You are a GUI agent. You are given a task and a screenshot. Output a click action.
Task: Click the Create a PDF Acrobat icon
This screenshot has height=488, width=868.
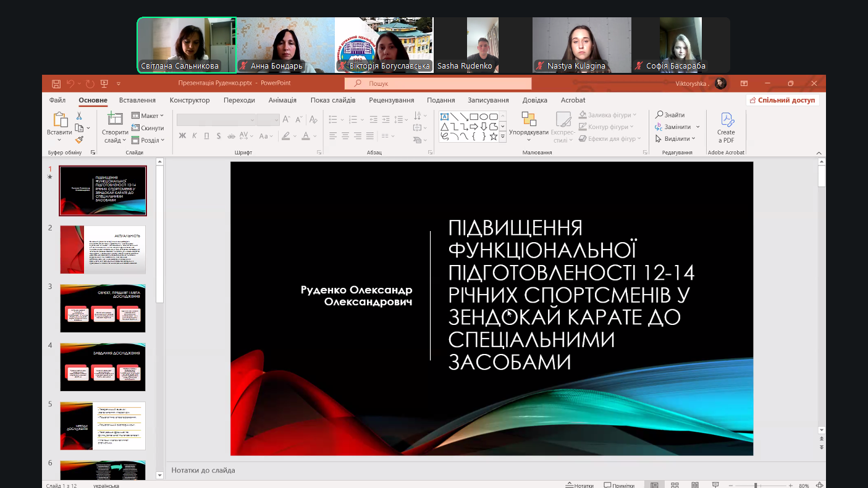(726, 127)
